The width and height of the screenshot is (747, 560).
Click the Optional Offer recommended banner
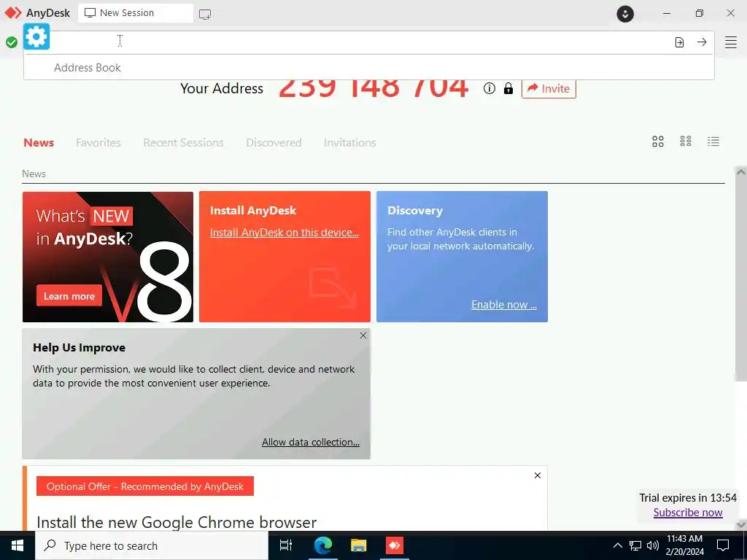tap(145, 486)
